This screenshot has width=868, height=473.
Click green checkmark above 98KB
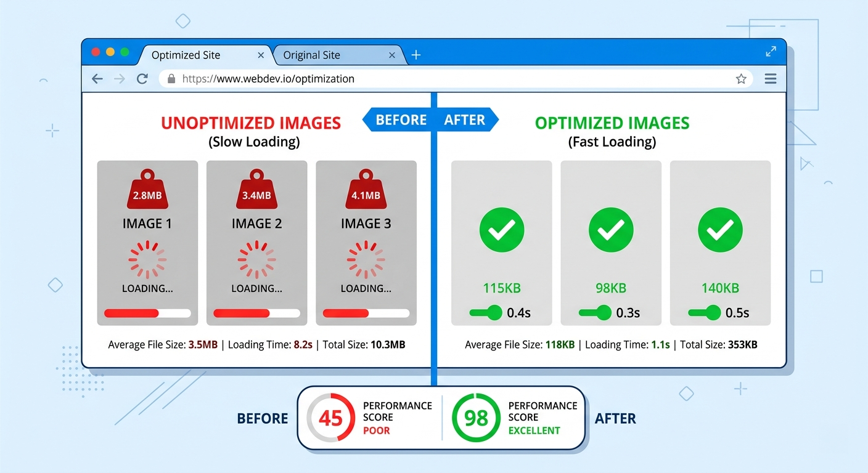tap(611, 230)
